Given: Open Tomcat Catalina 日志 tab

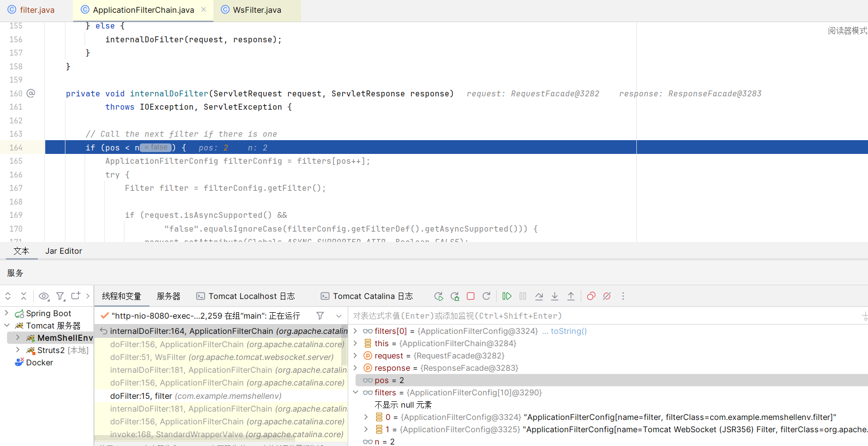Looking at the screenshot, I should (367, 296).
